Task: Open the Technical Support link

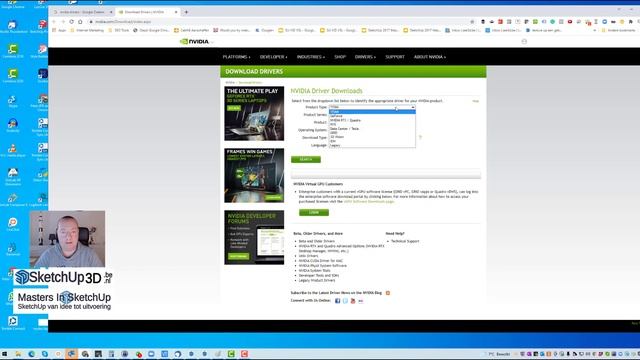Action: pos(405,241)
